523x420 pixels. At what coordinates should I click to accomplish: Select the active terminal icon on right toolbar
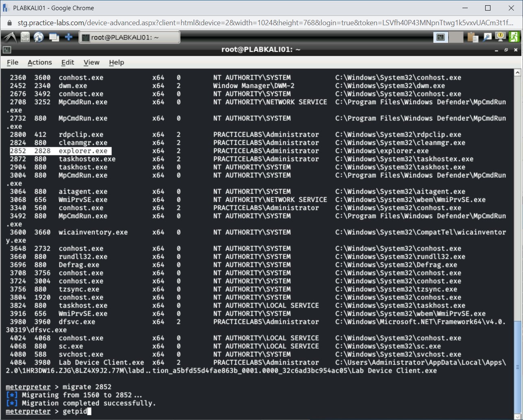440,37
